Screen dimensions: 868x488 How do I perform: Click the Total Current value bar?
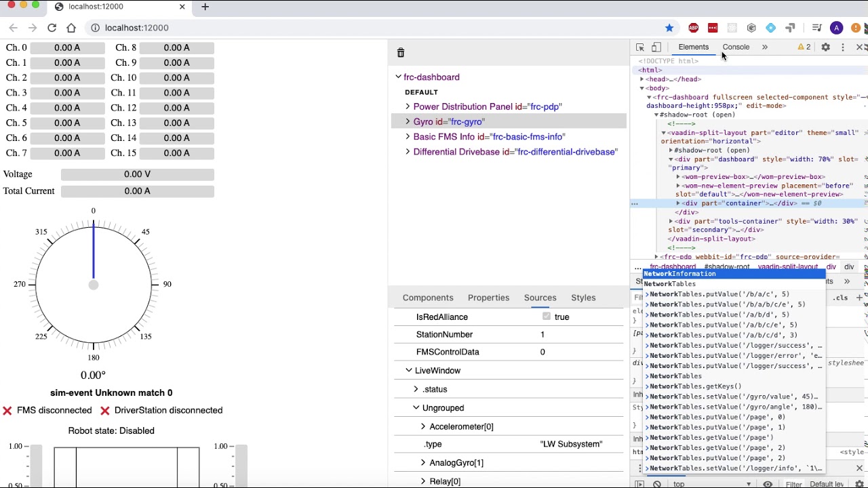coord(138,191)
